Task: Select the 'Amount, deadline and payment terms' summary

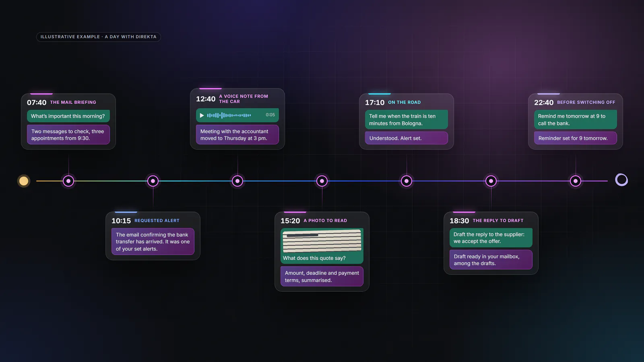Action: click(322, 276)
